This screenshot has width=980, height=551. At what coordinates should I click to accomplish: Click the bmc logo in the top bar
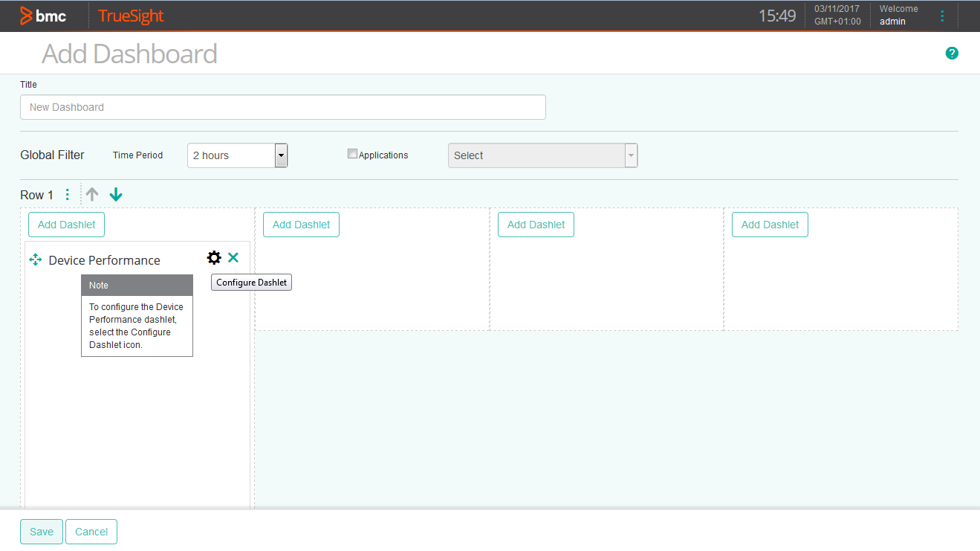[43, 15]
